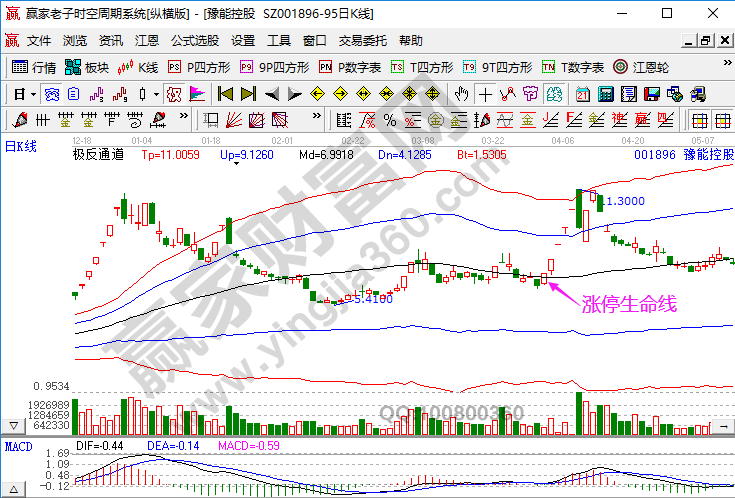Activate the crosshair cursor tool
The image size is (735, 498).
pyautogui.click(x=485, y=94)
